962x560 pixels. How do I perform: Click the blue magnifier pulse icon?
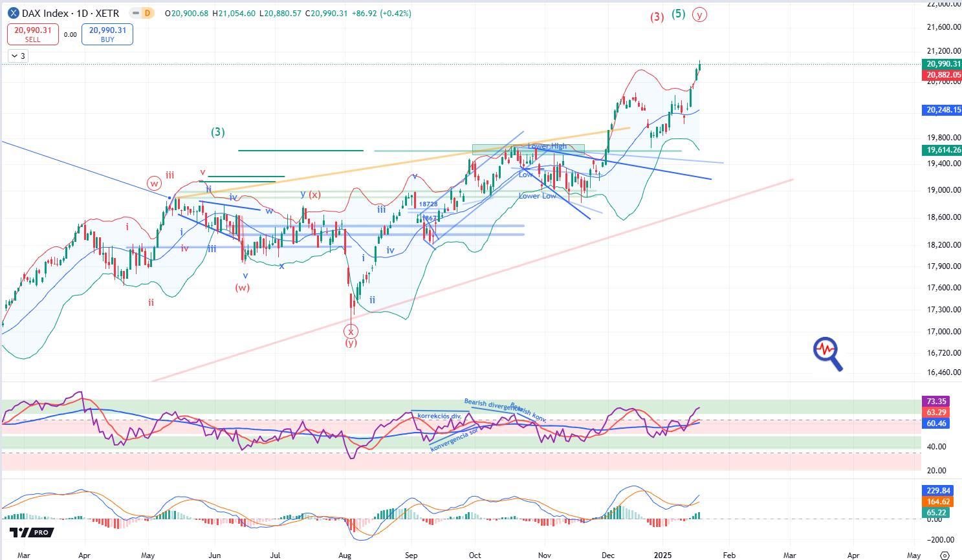click(827, 354)
